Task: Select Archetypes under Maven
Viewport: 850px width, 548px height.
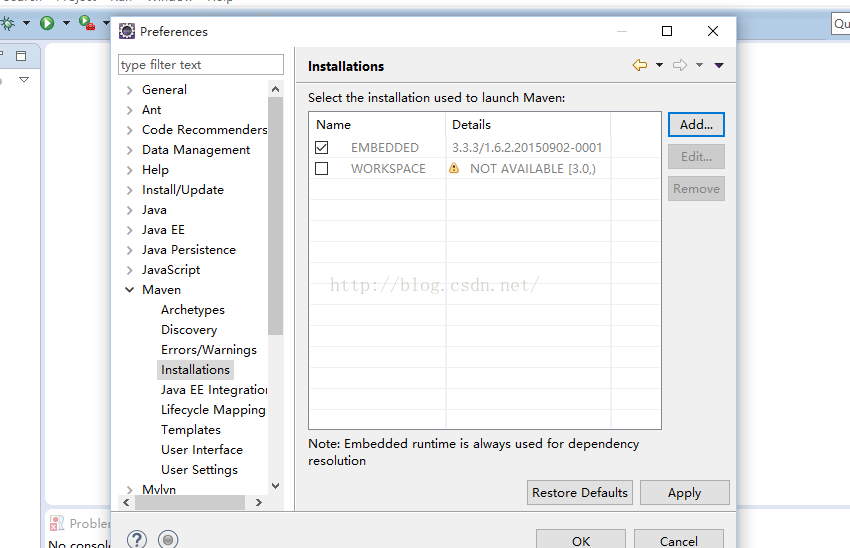Action: point(192,310)
